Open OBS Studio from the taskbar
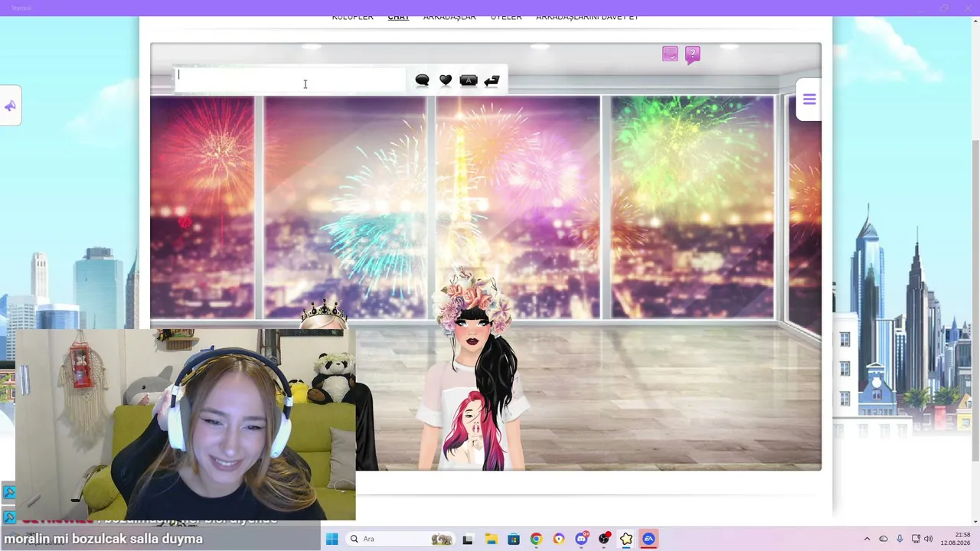The width and height of the screenshot is (980, 551). [x=604, y=539]
